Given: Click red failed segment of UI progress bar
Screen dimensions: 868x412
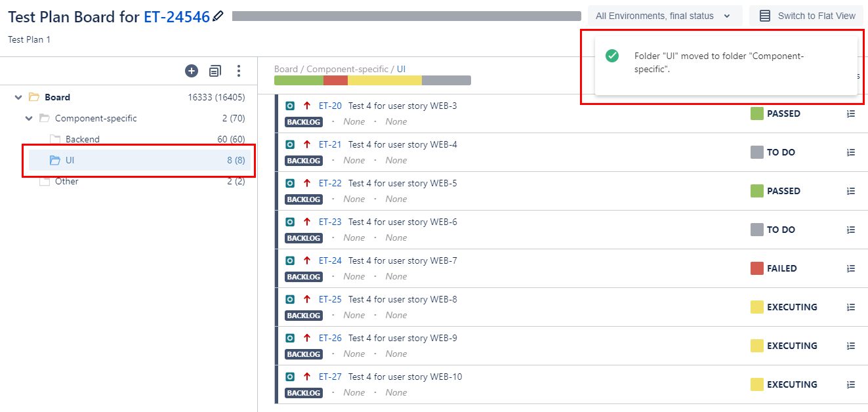Looking at the screenshot, I should click(335, 80).
